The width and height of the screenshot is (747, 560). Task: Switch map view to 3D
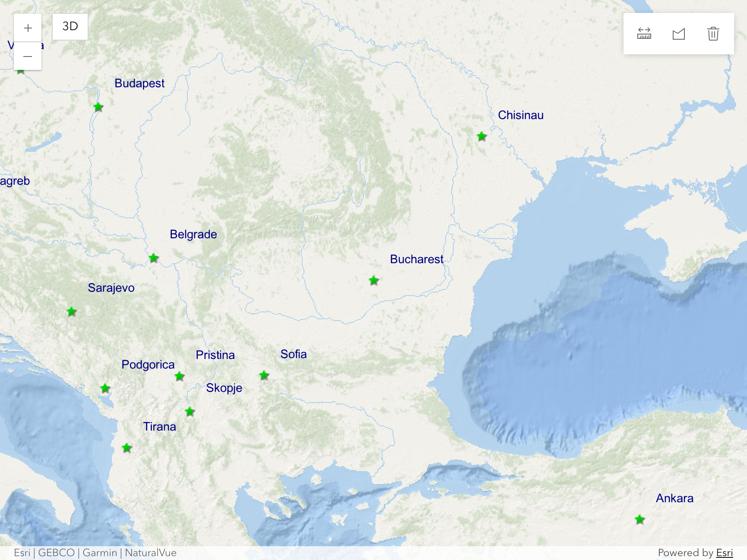point(70,27)
